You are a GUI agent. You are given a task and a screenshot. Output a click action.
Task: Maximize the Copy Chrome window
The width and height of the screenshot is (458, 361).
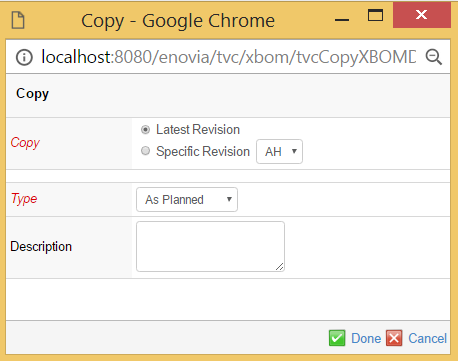(375, 15)
